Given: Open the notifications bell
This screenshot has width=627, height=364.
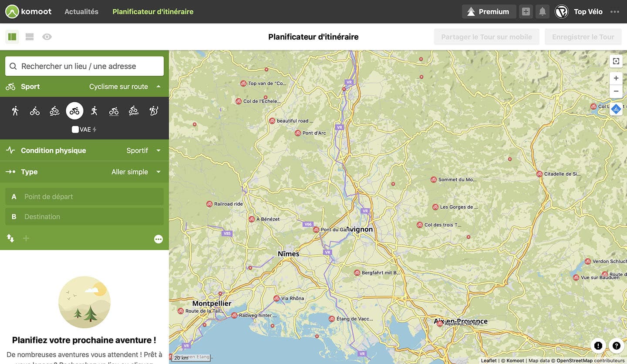Looking at the screenshot, I should [x=543, y=12].
